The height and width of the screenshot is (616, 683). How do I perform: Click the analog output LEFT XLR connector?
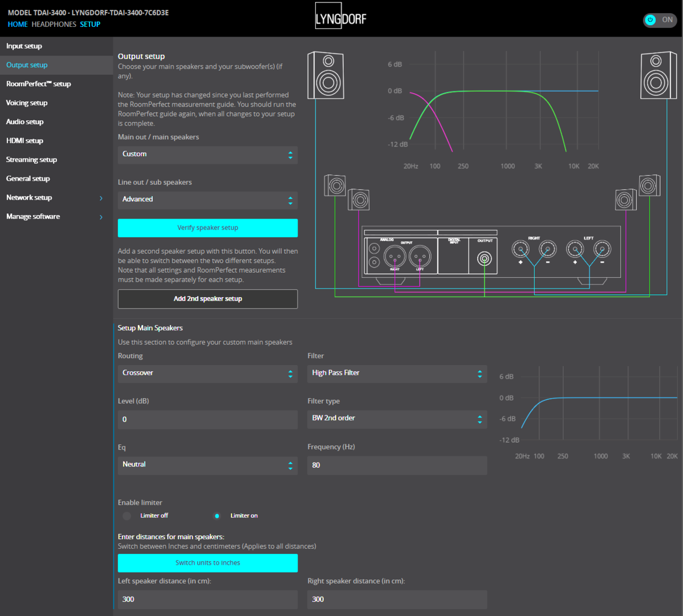(x=420, y=257)
